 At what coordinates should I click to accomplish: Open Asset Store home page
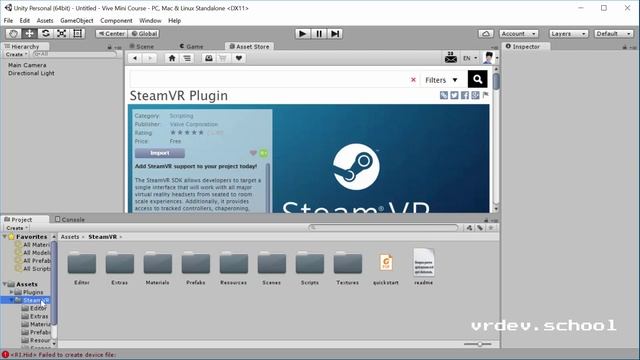[172, 58]
